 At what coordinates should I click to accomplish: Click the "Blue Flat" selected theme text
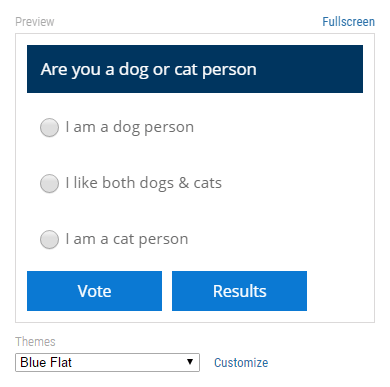coord(46,362)
